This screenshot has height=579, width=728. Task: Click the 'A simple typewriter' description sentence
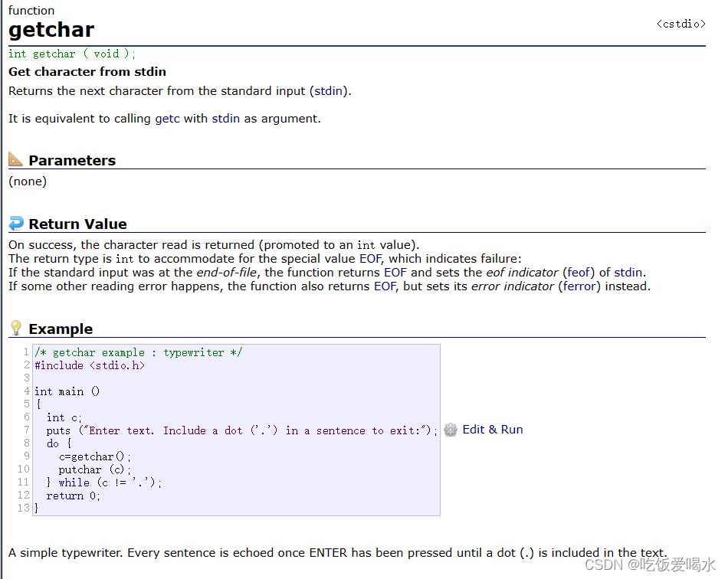click(x=337, y=553)
